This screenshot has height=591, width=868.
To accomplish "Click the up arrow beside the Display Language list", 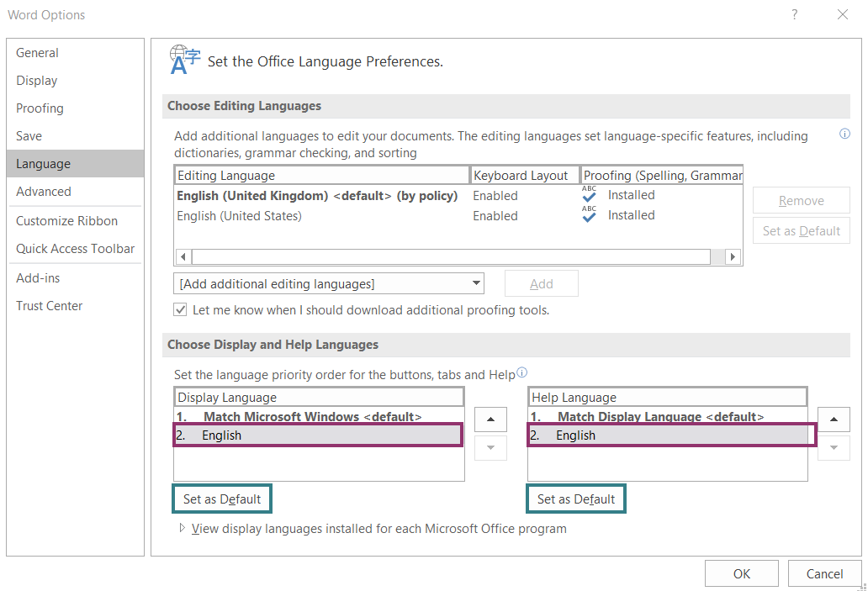I will (490, 419).
